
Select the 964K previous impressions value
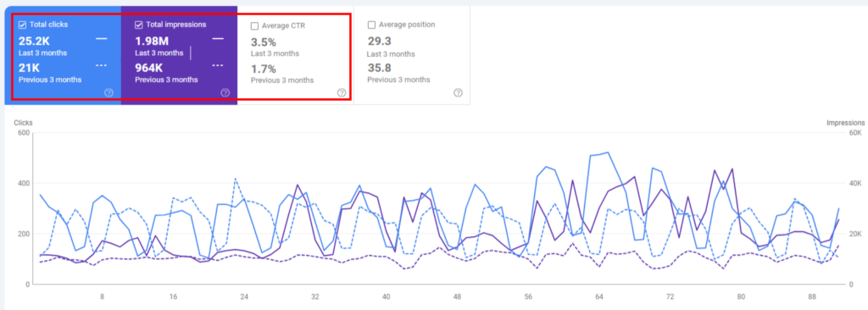150,68
